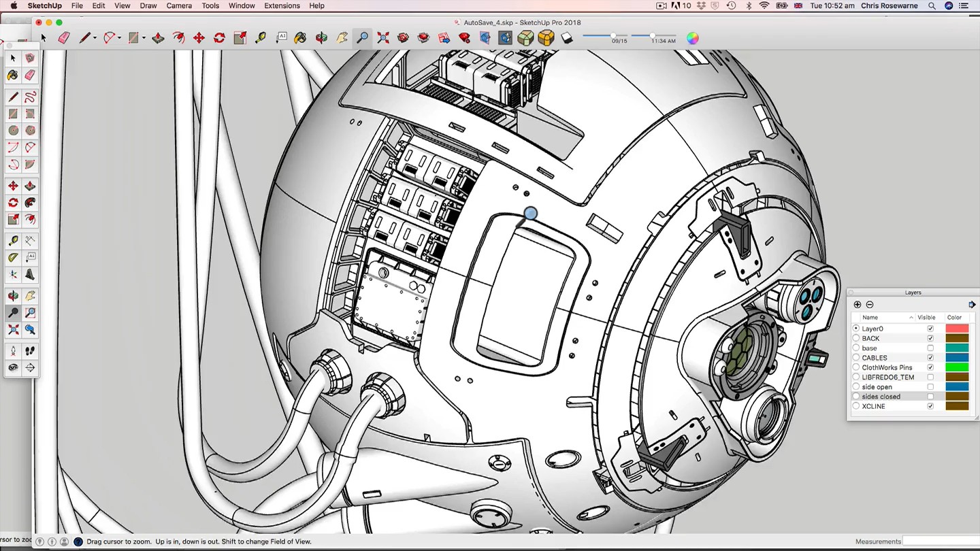
Task: Open the color wheel Colors picker
Action: click(692, 38)
